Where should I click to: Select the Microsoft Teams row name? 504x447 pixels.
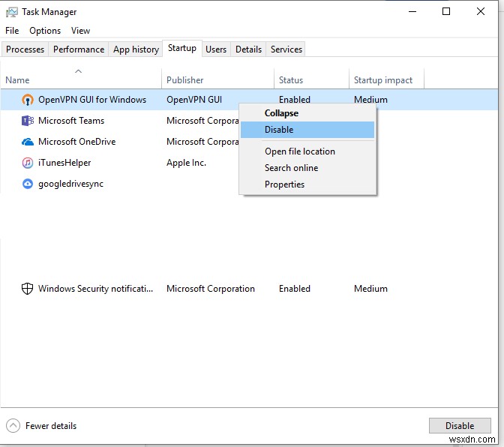[71, 121]
